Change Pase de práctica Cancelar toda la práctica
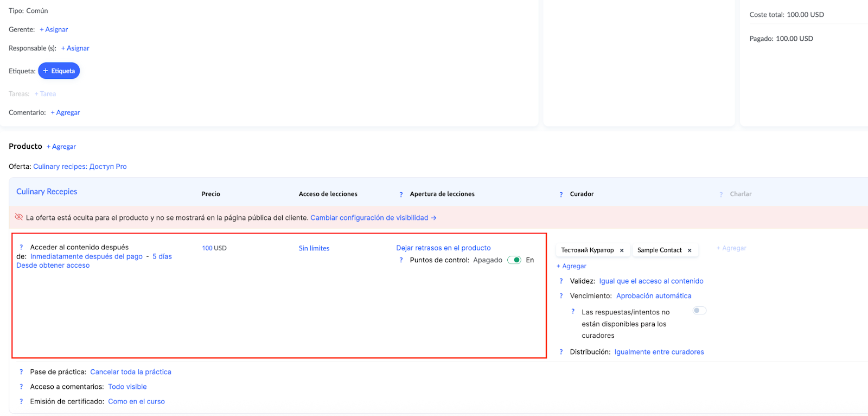 click(x=130, y=372)
